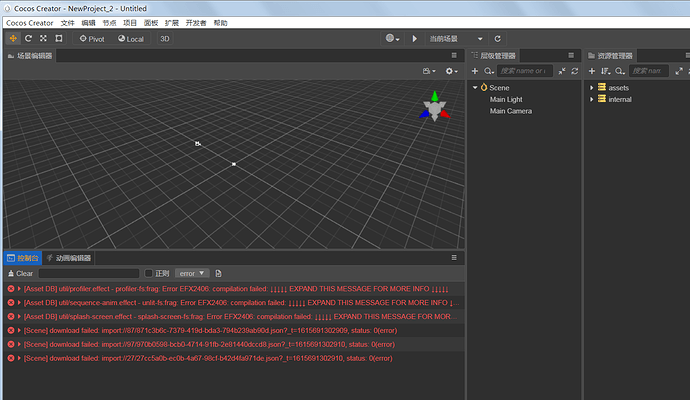This screenshot has height=400, width=690.
Task: Switch to the animation editor tab
Action: coord(69,258)
